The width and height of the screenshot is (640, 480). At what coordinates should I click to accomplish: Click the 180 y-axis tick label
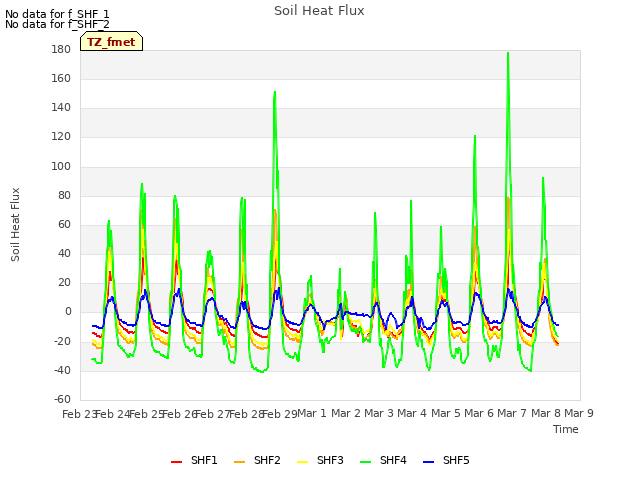tap(61, 49)
